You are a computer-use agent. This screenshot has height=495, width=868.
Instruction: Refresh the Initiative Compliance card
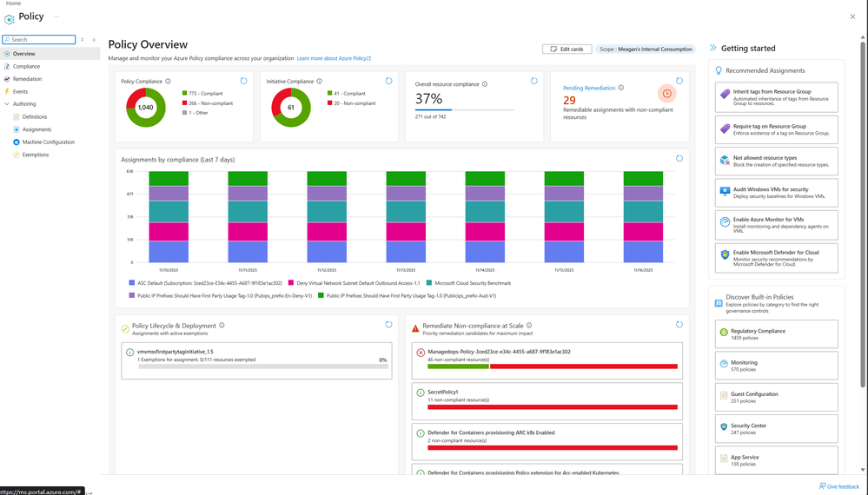388,81
